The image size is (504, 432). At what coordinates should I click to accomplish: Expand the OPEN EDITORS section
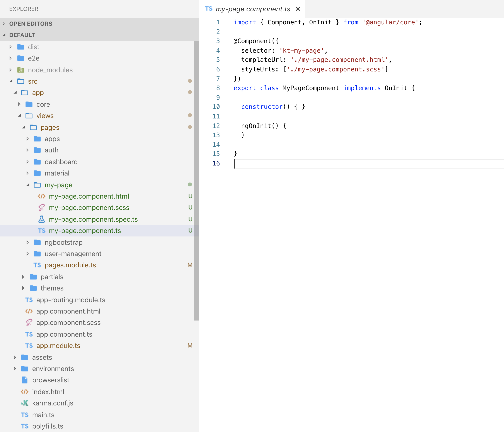point(4,24)
